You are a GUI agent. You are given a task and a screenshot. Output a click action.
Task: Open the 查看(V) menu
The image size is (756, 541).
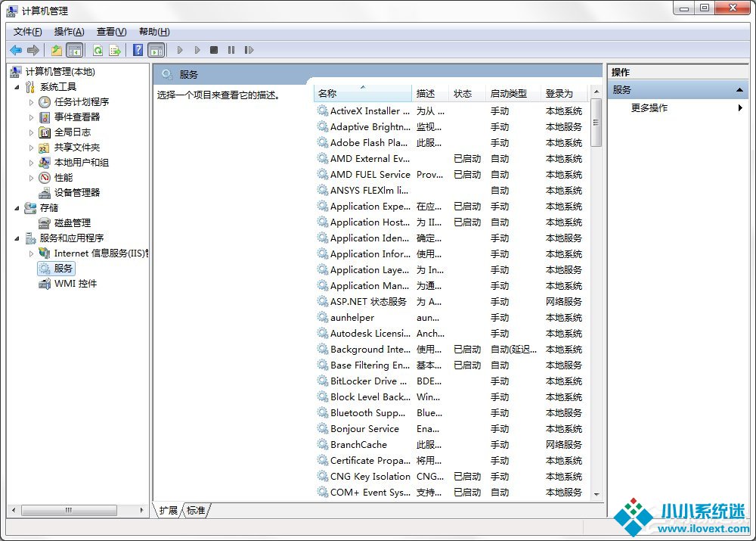point(111,32)
